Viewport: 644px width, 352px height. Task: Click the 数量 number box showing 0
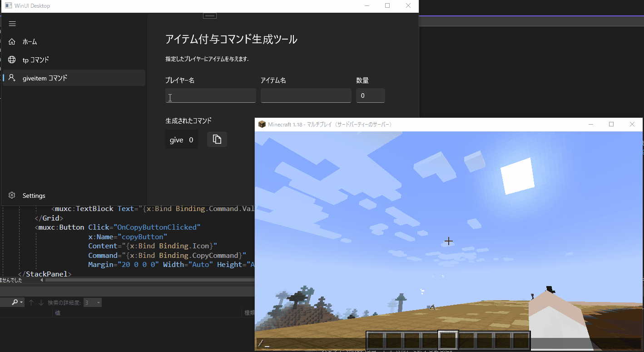point(371,96)
